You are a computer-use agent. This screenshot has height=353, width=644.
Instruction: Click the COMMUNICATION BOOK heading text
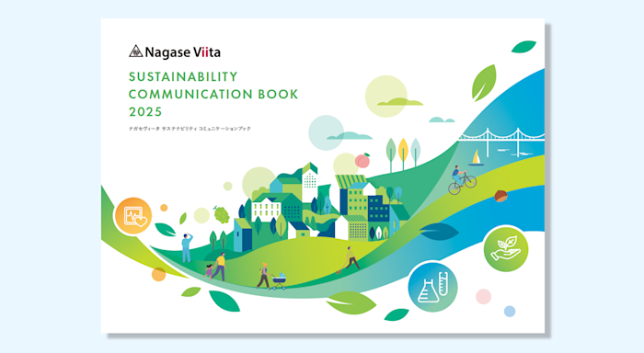tap(213, 94)
